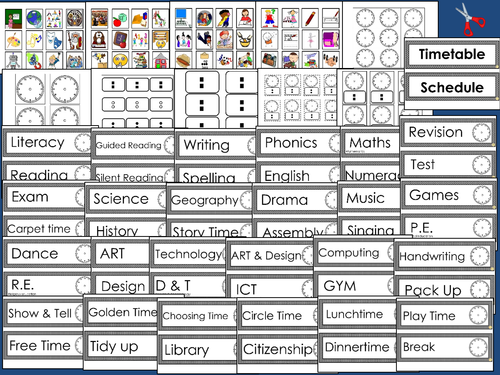Choose the chalkboard with apple picture card
Screen dimensions: 500x375
(x=120, y=40)
